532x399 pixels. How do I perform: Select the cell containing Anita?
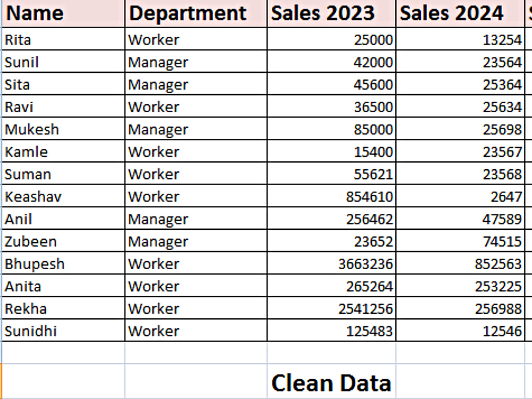click(63, 285)
